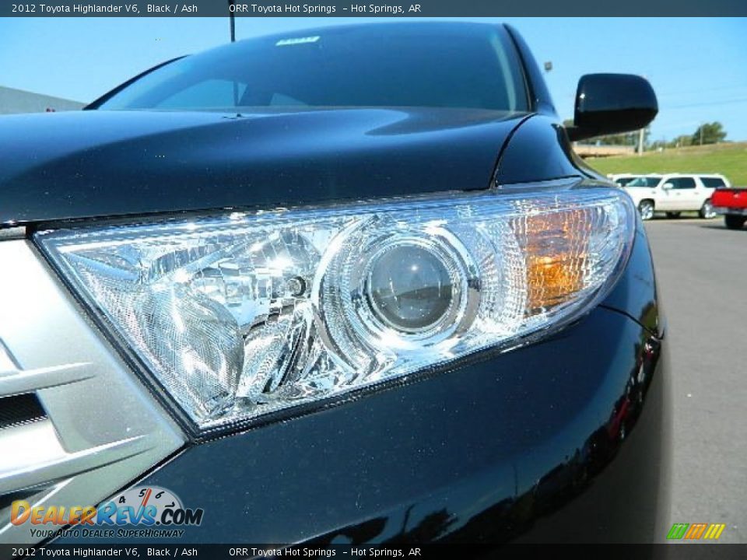Click the ".COM" portion of the DealerRevs logo
747x560 pixels.
click(x=180, y=515)
